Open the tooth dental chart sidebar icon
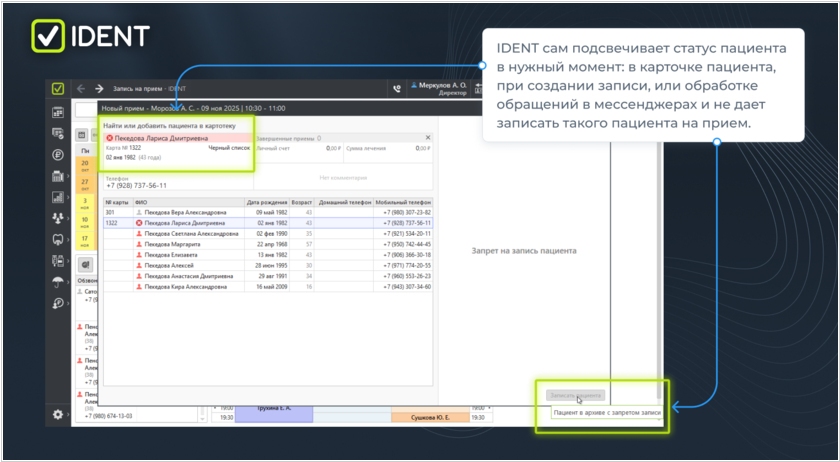Viewport: 840px width, 462px height. pos(58,239)
